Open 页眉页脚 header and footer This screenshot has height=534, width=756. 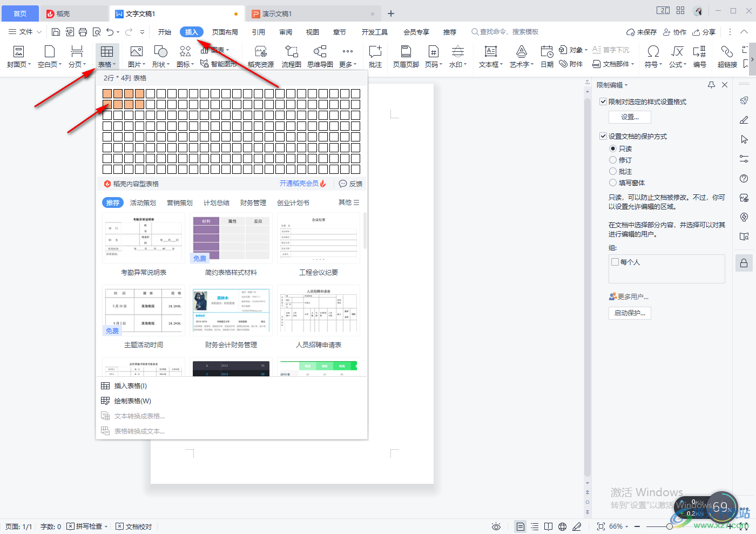pos(406,57)
